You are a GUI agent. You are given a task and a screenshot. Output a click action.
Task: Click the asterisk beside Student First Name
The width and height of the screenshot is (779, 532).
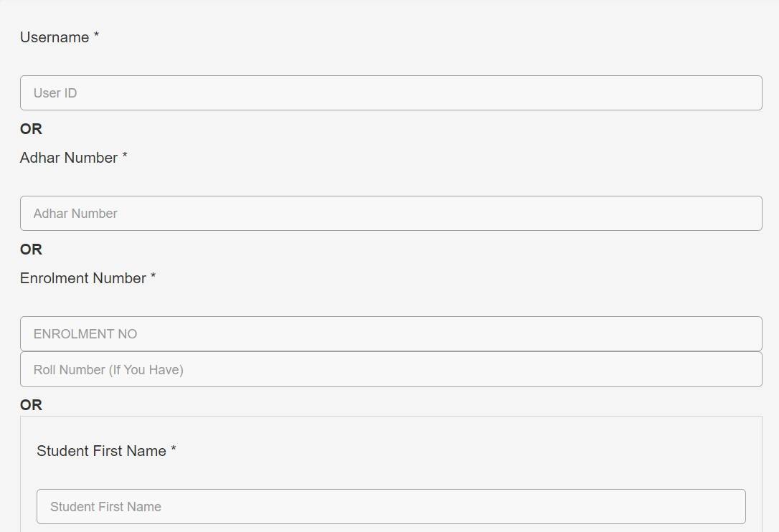click(x=173, y=450)
